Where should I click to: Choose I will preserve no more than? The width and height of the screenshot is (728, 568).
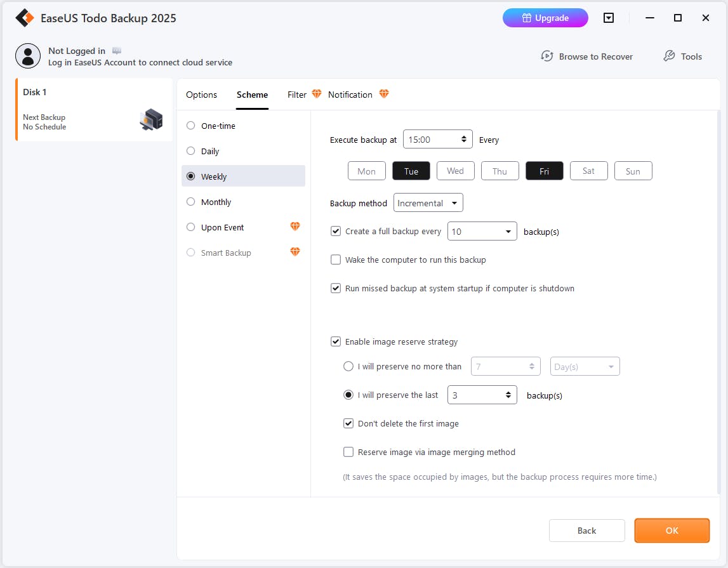click(x=348, y=366)
